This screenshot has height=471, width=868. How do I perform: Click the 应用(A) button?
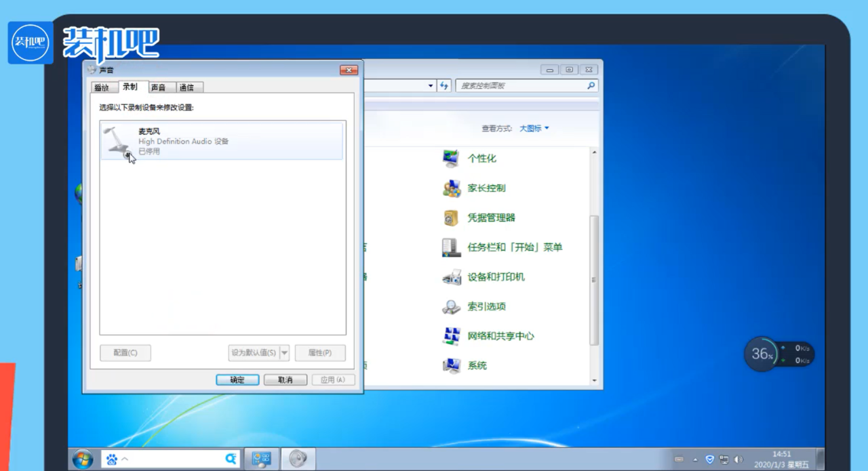pyautogui.click(x=334, y=380)
